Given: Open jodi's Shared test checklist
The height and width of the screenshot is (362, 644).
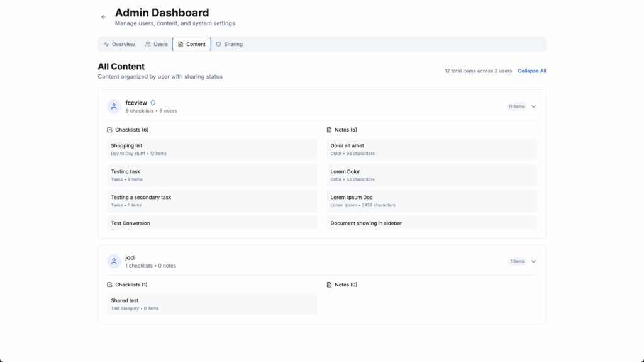Looking at the screenshot, I should coord(212,304).
